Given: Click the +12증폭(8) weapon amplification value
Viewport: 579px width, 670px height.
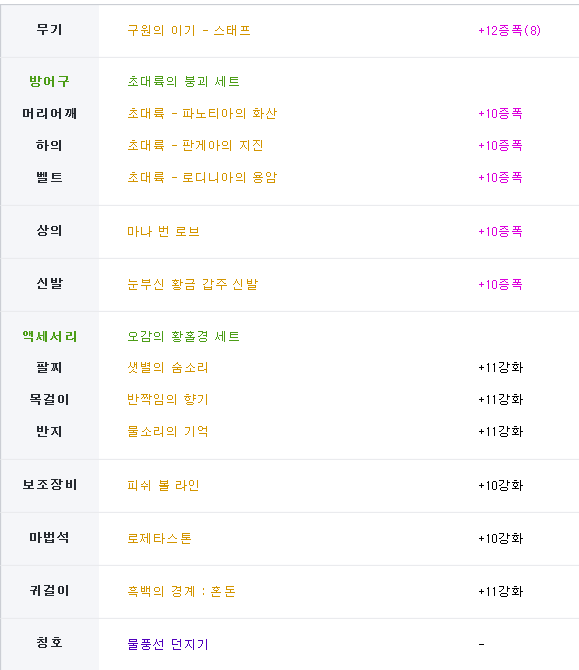Looking at the screenshot, I should pos(509,31).
